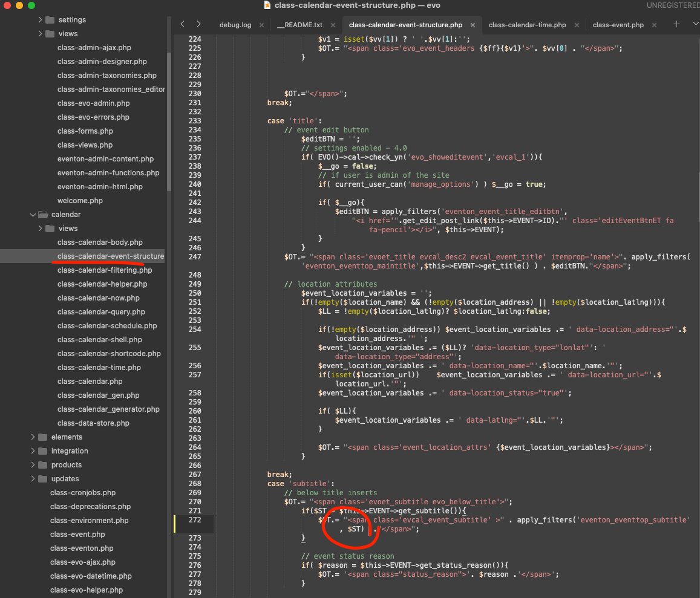The image size is (700, 598).
Task: Open class-forms.php file
Action: pyautogui.click(x=85, y=131)
